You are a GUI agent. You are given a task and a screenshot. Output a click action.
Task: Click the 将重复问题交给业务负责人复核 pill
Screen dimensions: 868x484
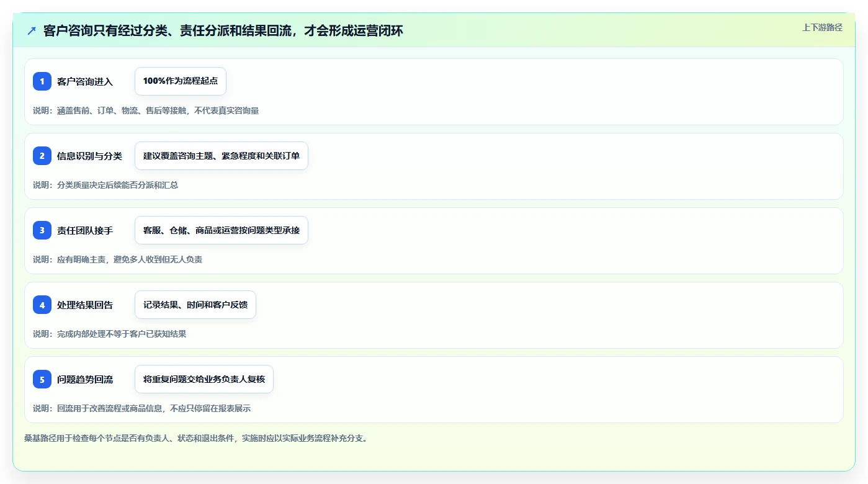click(x=204, y=379)
